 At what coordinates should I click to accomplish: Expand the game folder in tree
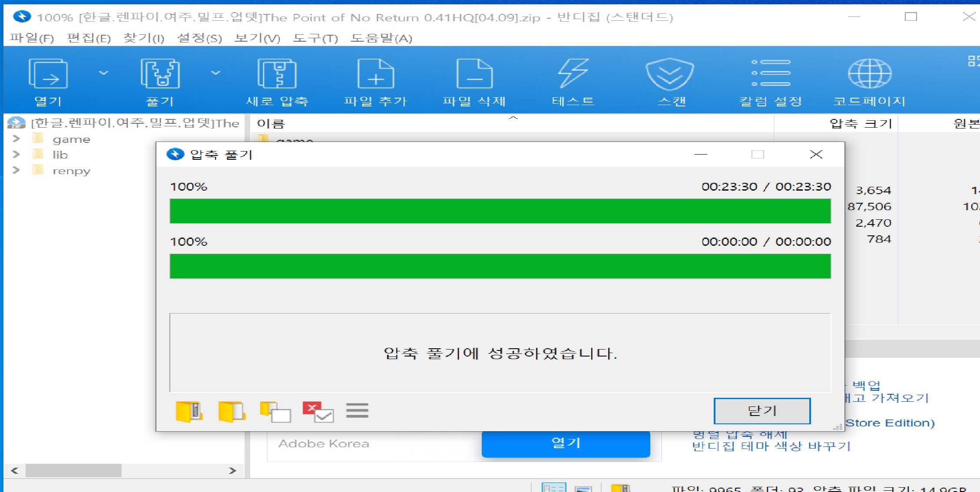point(16,139)
